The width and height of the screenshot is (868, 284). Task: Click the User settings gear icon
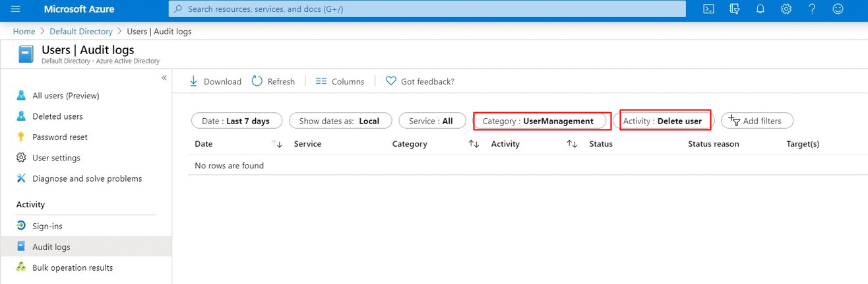(21, 158)
